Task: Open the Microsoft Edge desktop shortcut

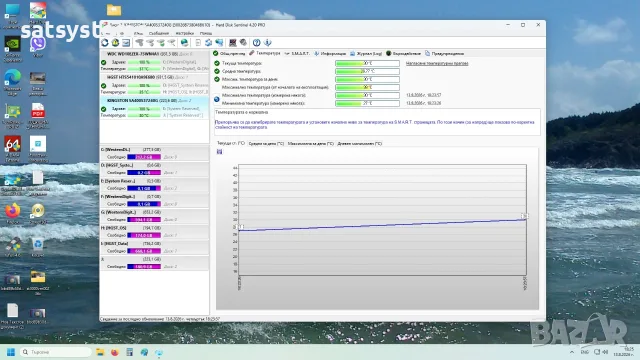Action: (13, 82)
